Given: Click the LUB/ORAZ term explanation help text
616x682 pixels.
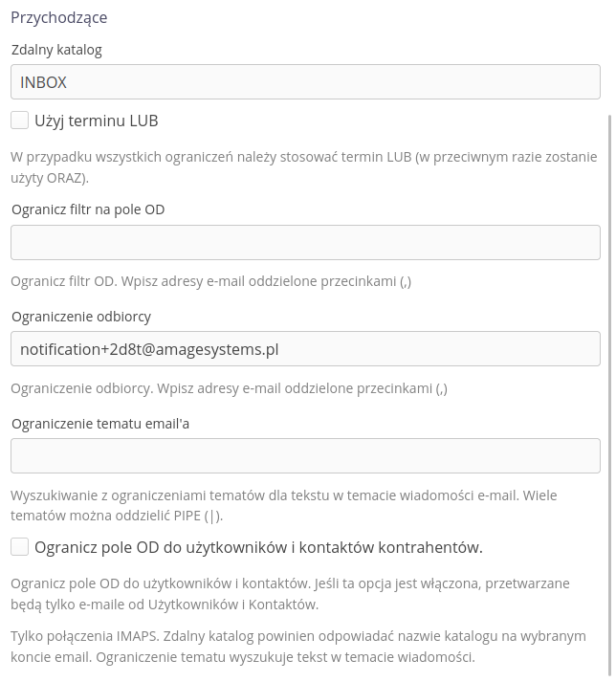Looking at the screenshot, I should click(303, 167).
